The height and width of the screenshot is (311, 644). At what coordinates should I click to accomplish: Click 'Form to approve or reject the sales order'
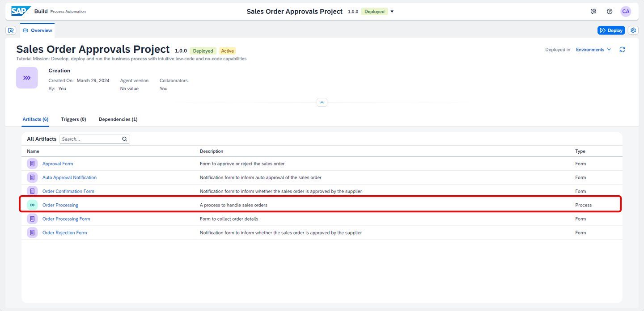242,164
